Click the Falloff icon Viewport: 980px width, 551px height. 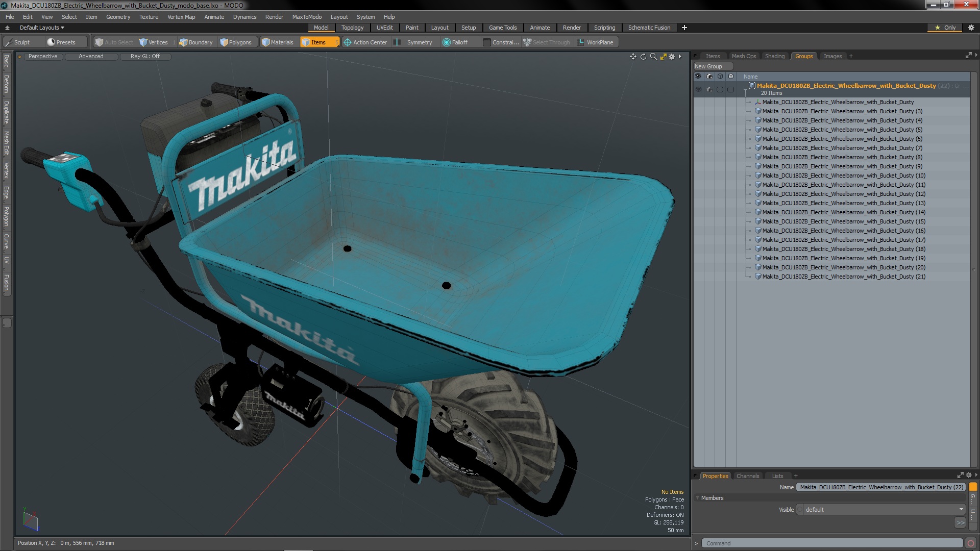tap(447, 42)
